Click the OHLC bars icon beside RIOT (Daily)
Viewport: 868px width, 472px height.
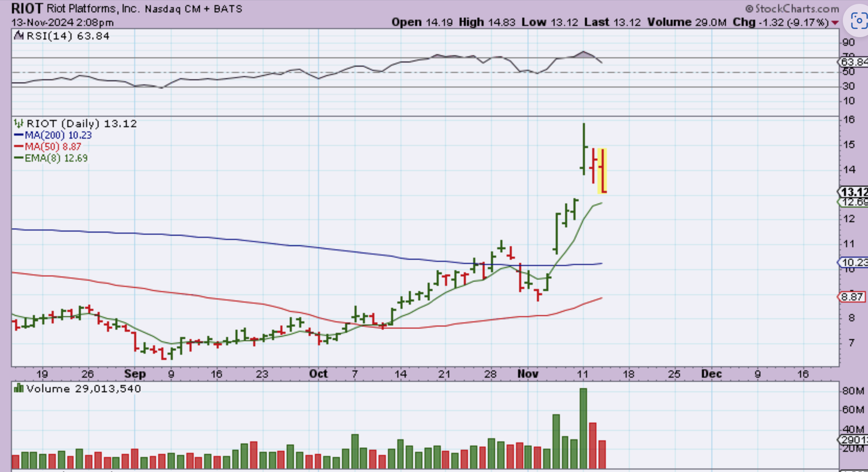18,124
